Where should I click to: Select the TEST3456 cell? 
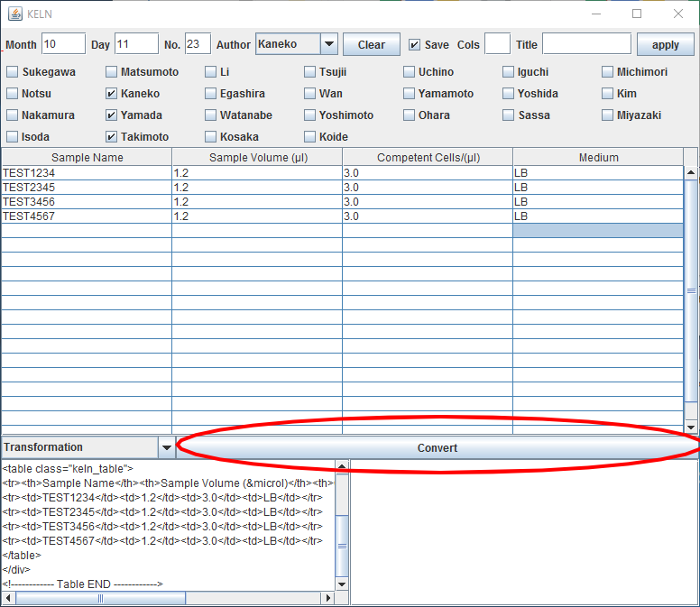click(87, 202)
